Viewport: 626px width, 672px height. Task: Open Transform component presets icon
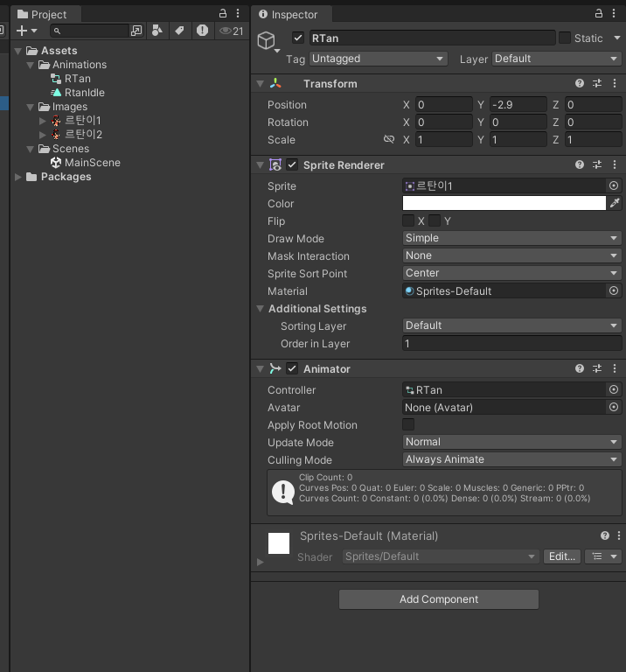click(597, 83)
